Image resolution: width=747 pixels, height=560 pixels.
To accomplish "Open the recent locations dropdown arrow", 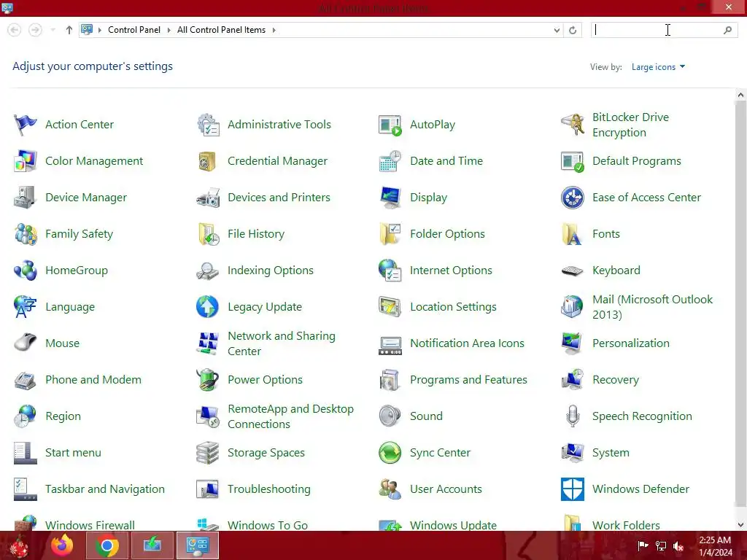I will [53, 30].
